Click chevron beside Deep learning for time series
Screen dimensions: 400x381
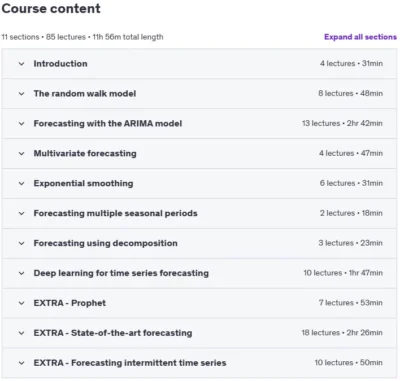coord(22,273)
